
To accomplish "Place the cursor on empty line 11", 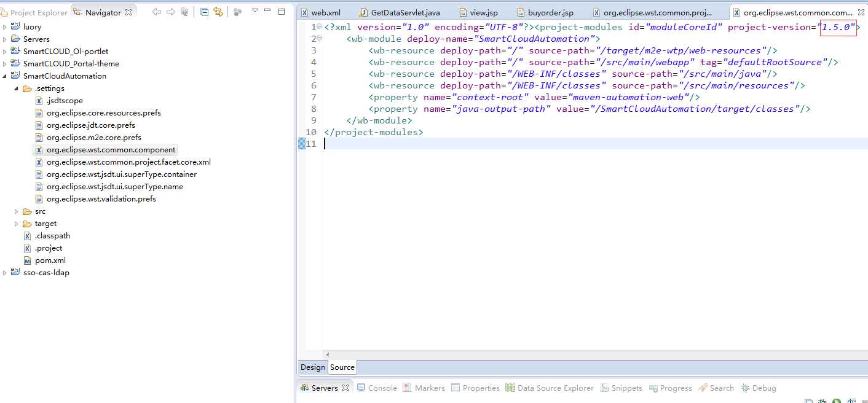I will [595, 144].
